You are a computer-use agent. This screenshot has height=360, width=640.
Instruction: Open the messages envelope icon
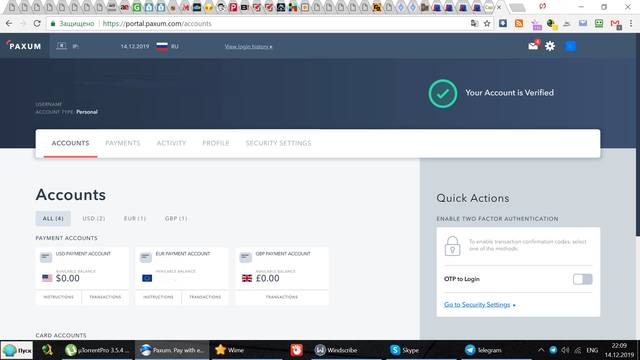533,46
